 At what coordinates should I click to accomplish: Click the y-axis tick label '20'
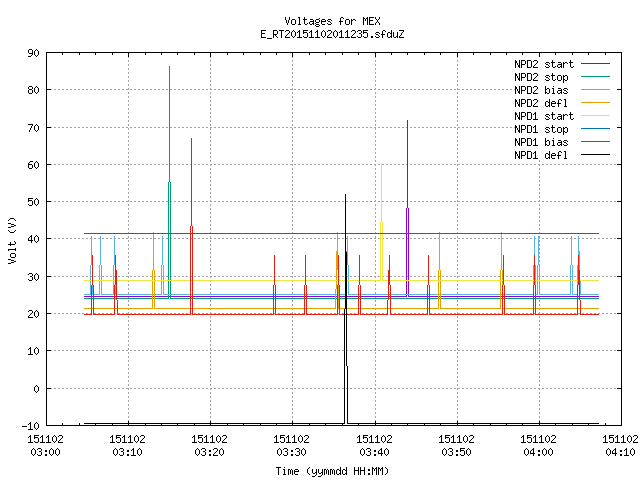click(33, 314)
